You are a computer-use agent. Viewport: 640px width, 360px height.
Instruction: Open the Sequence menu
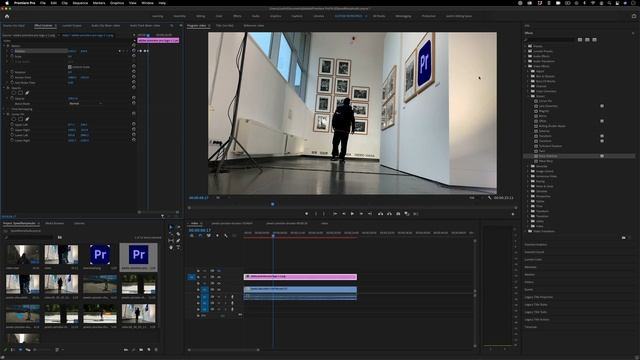(80, 3)
